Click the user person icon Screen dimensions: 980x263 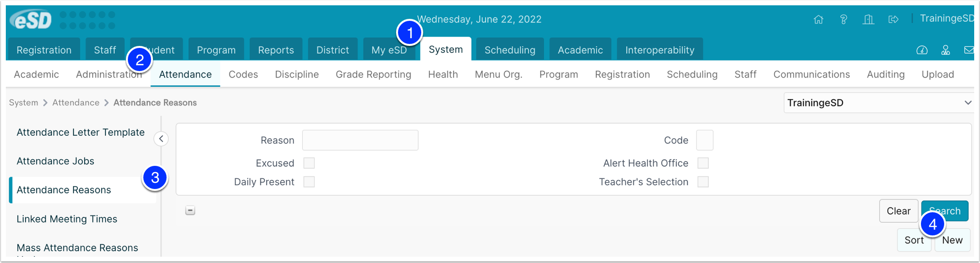point(946,50)
